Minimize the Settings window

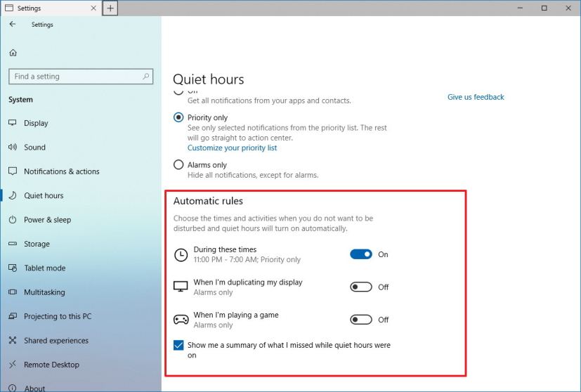pos(521,8)
